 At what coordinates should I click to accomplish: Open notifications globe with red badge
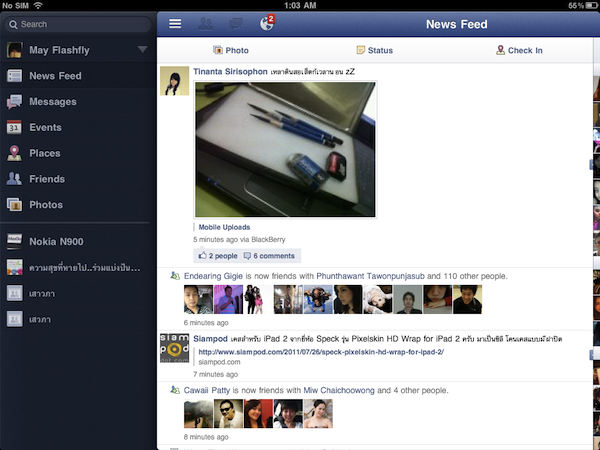[266, 23]
